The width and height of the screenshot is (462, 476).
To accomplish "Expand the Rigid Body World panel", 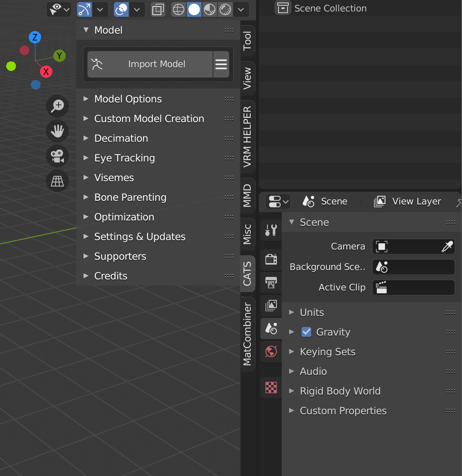I will tap(371, 391).
